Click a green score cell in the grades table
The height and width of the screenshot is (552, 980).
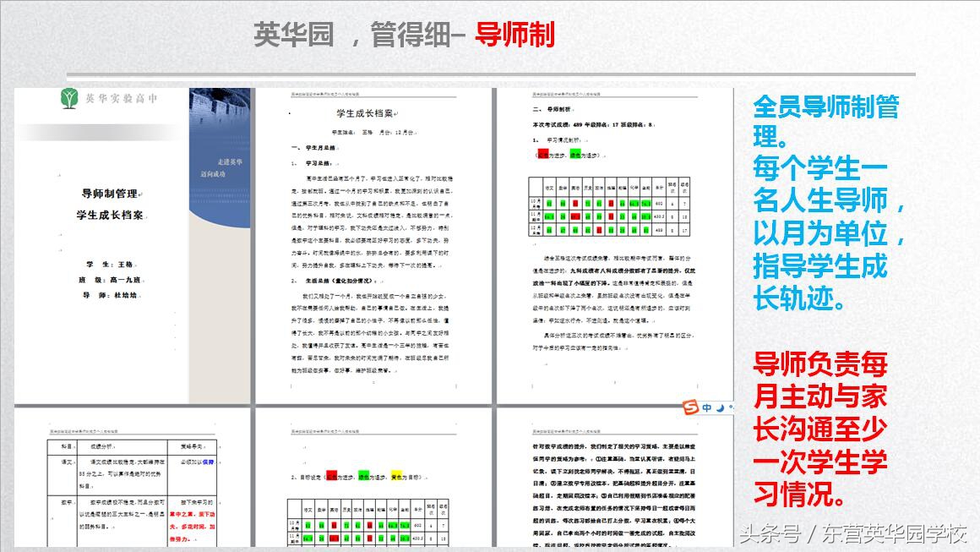tap(548, 203)
